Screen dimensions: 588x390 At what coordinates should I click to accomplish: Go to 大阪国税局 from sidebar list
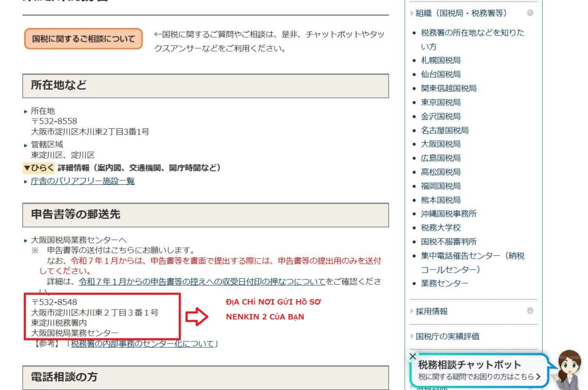pos(440,144)
